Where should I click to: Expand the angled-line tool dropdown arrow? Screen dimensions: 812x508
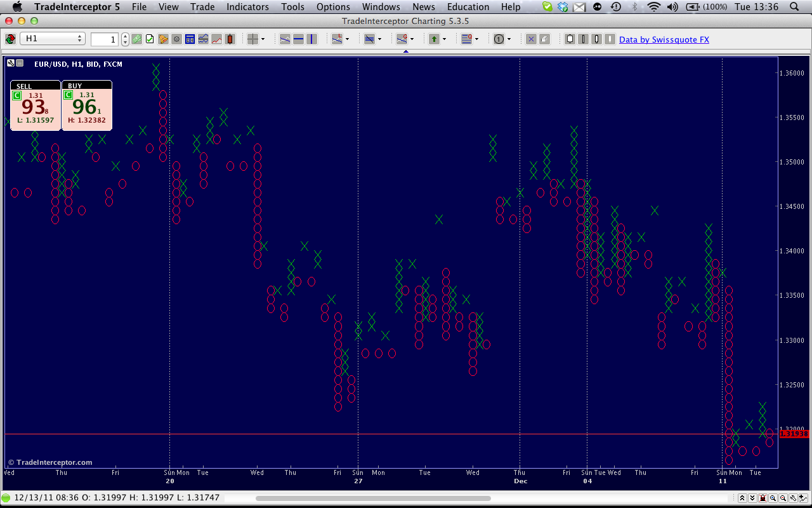point(347,39)
